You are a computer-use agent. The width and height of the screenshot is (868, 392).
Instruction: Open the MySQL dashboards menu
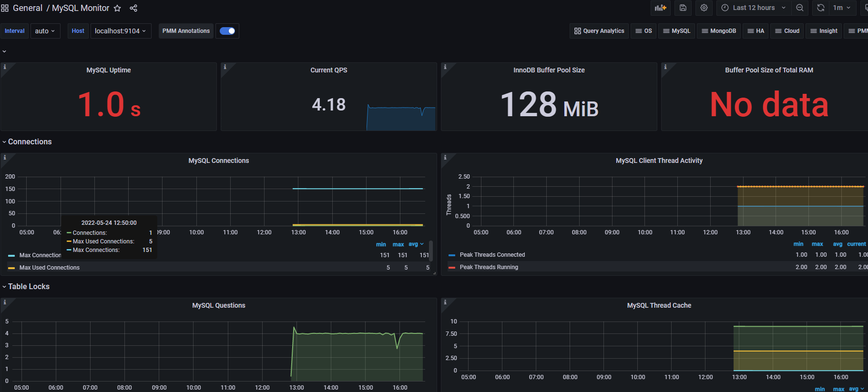point(676,31)
